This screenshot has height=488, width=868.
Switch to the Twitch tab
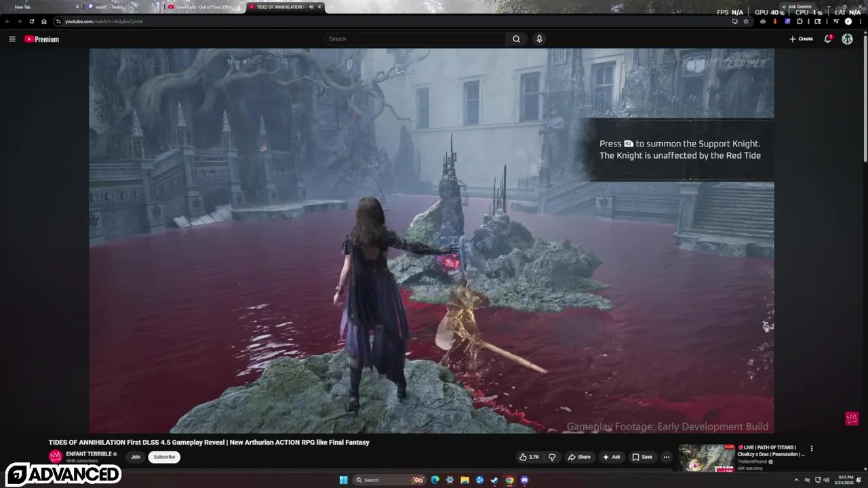pyautogui.click(x=122, y=7)
